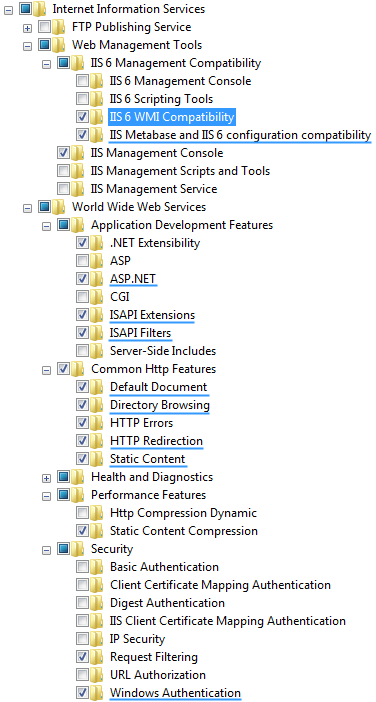
Task: Check Server-Side Includes checkbox
Action: pos(82,351)
